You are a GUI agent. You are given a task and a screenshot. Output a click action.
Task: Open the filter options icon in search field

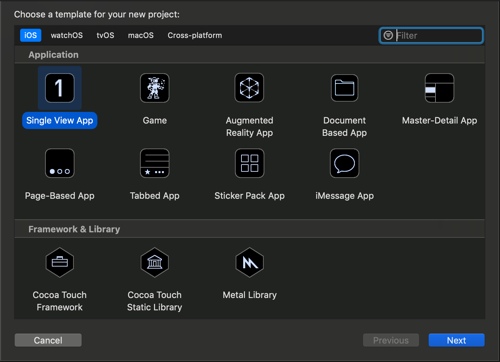click(388, 35)
